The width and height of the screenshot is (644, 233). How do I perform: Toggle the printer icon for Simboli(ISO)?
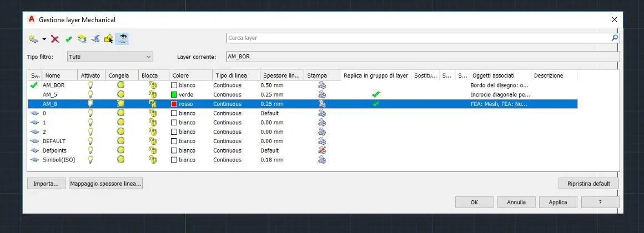coord(323,159)
